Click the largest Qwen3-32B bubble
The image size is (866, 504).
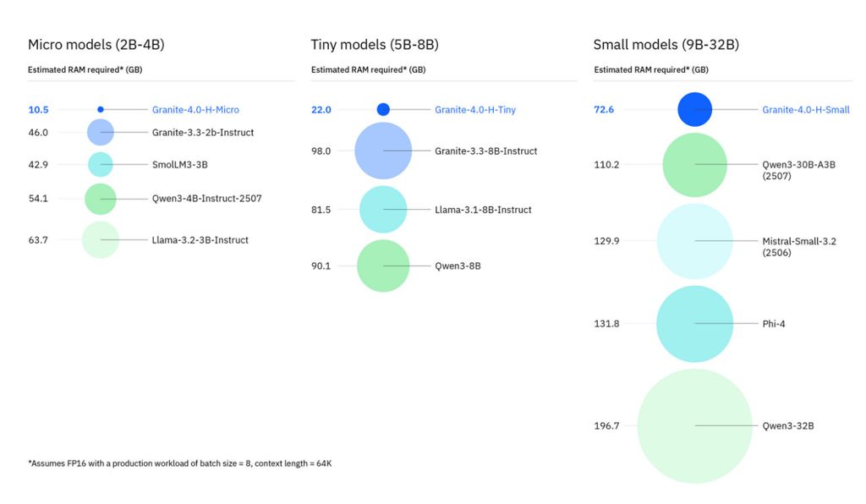(695, 426)
